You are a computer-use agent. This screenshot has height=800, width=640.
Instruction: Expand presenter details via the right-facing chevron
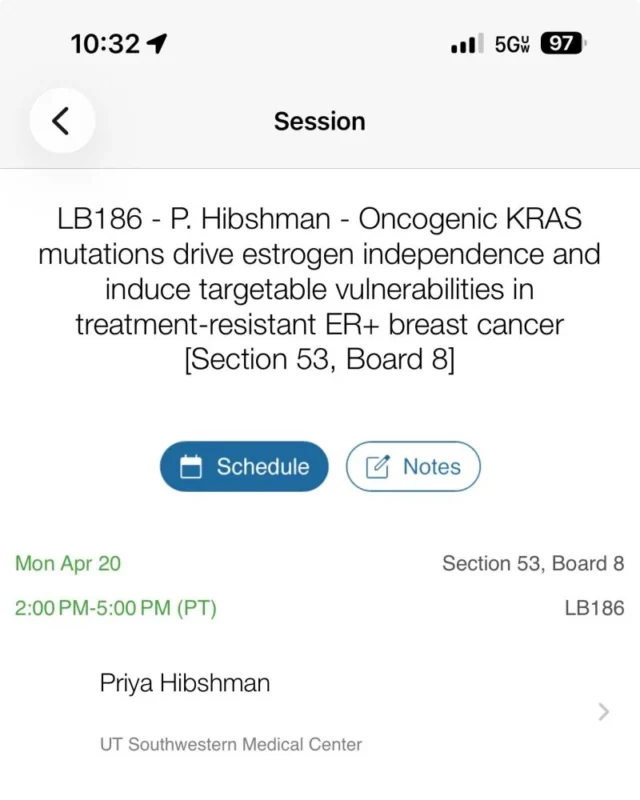tap(602, 712)
